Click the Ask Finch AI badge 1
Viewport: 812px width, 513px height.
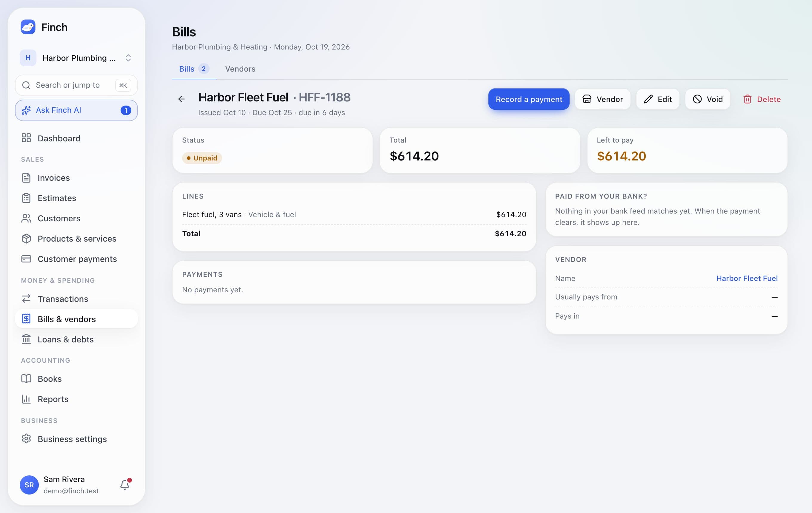[x=126, y=110]
